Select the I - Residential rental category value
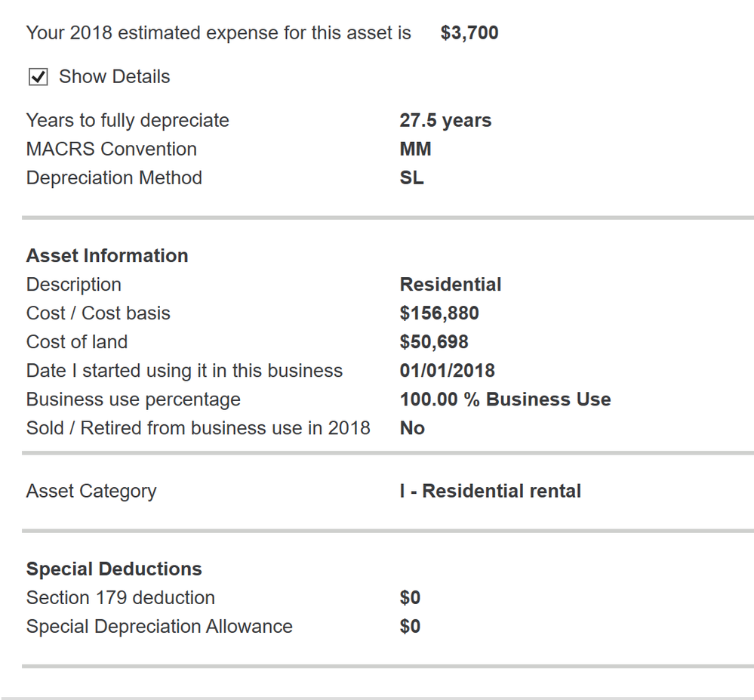Viewport: 754px width, 700px height. [490, 492]
